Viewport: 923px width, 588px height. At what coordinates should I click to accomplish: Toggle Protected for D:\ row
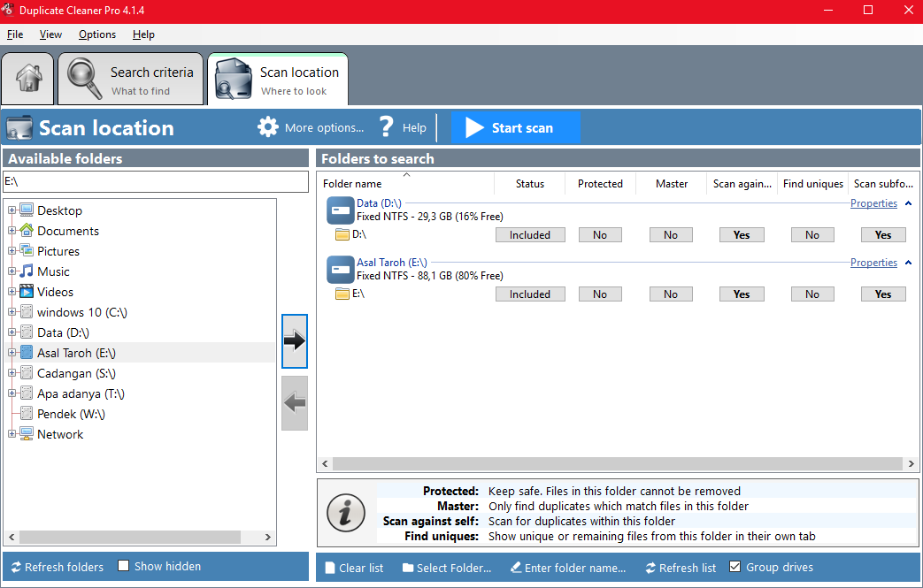coord(600,234)
